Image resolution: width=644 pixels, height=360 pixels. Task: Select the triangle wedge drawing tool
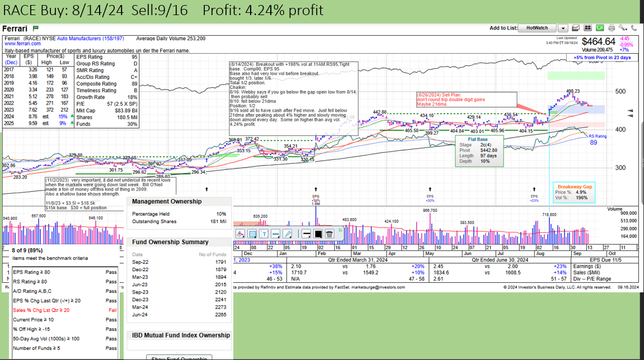tap(288, 234)
